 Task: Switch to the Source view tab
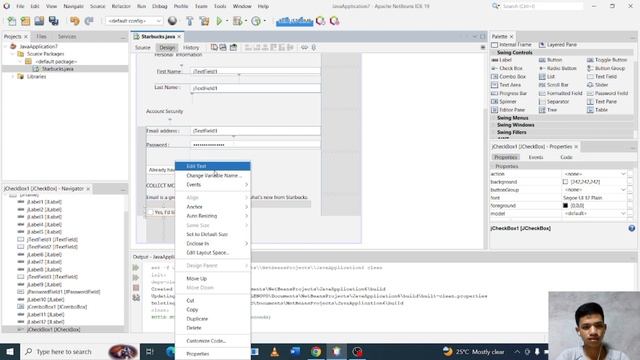[142, 47]
